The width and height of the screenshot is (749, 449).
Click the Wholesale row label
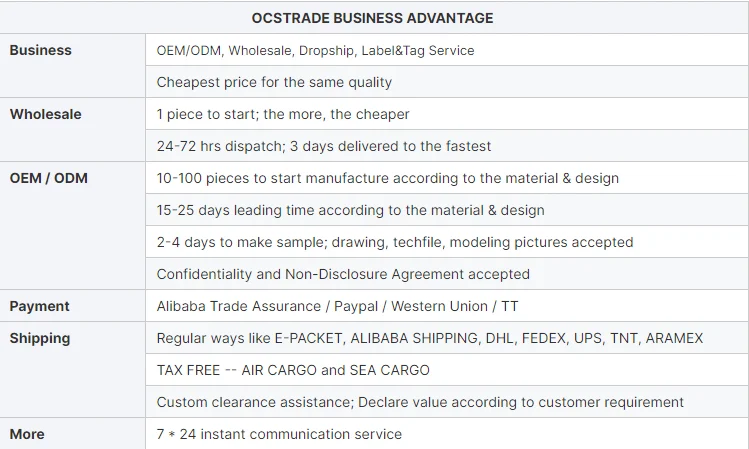[x=45, y=114]
